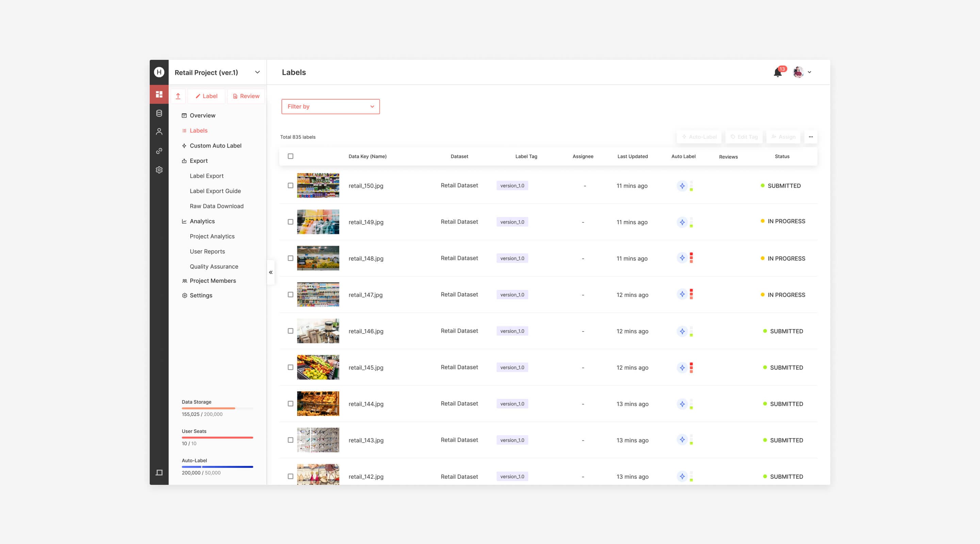Check the box for retail_150.jpg
The image size is (980, 544).
(x=290, y=186)
